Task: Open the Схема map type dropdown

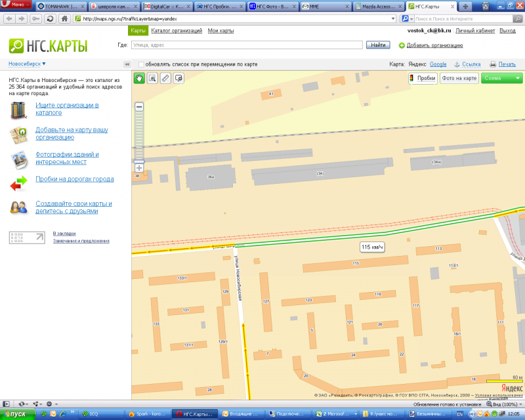Action: [501, 78]
